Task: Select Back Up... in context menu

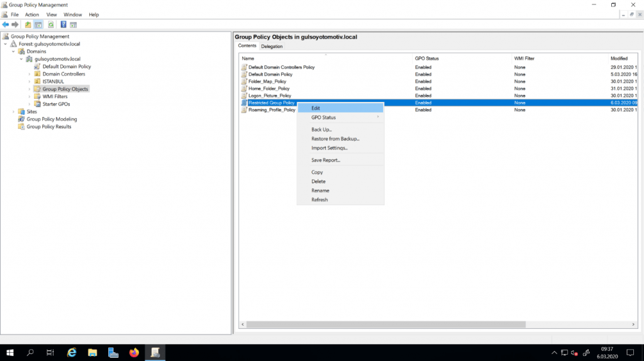Action: coord(321,130)
